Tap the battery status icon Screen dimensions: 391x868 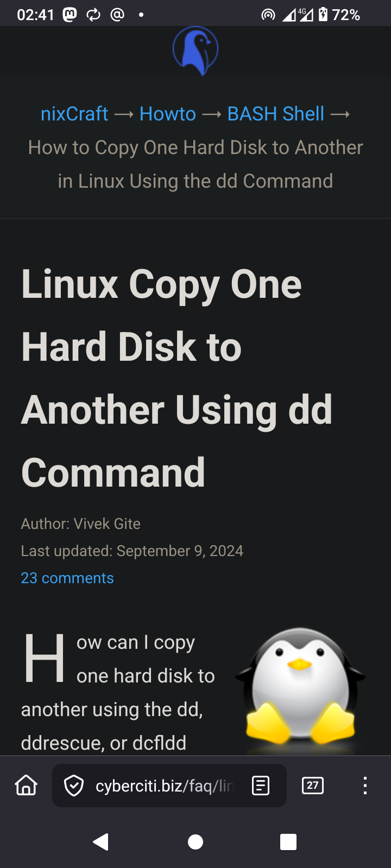(323, 15)
